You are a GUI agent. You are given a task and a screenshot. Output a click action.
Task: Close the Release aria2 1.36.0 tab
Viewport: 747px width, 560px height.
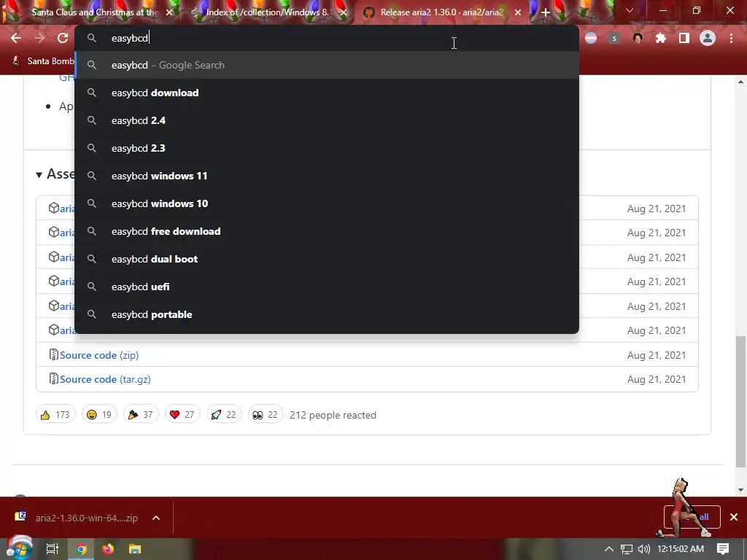518,12
